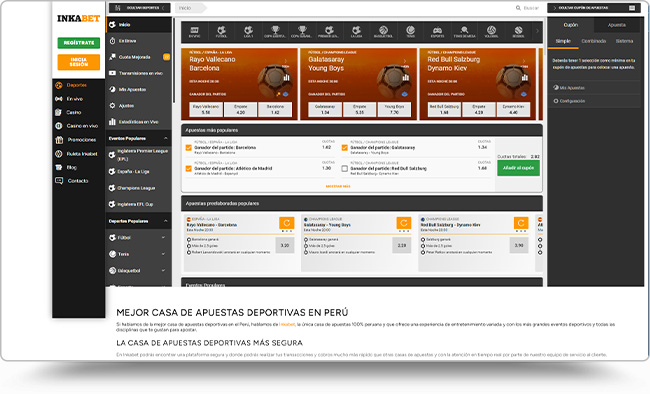Click the green Regístrate button

[79, 43]
